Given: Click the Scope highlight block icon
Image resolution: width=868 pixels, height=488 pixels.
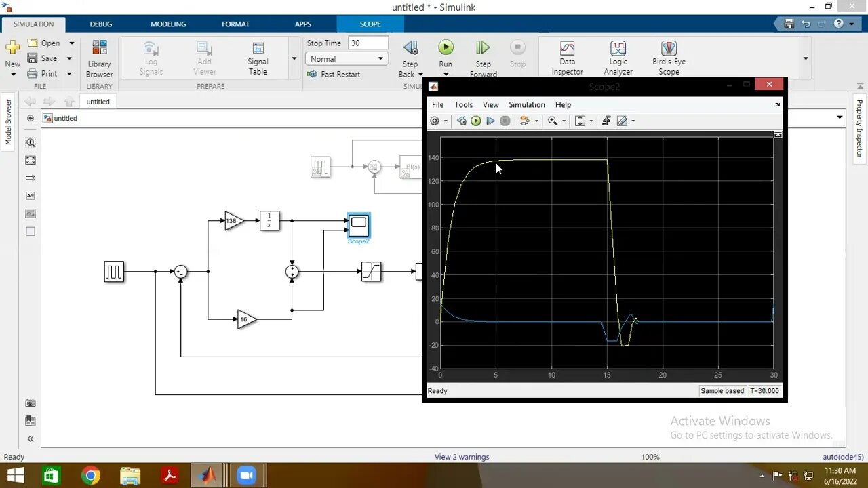Looking at the screenshot, I should tap(525, 121).
